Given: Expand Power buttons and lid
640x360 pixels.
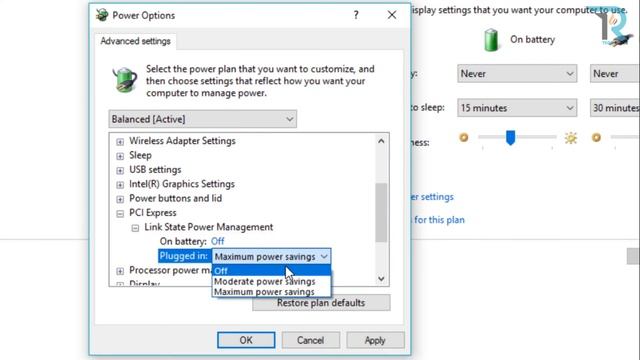Looking at the screenshot, I should tap(120, 199).
